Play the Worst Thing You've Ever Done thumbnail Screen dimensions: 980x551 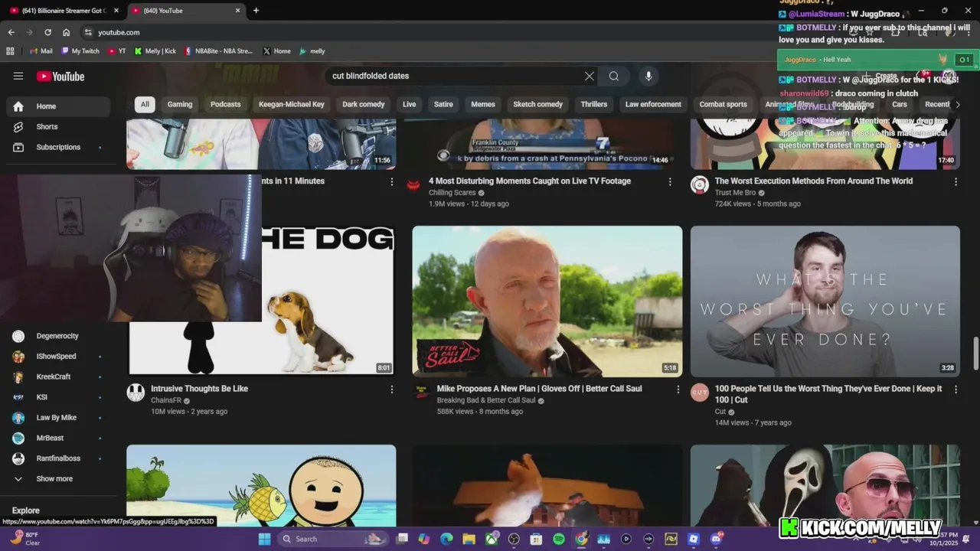(825, 301)
